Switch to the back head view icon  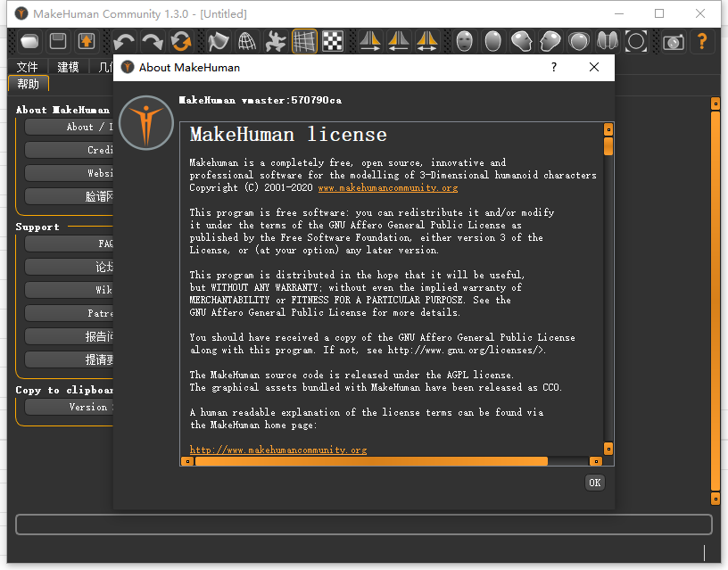tap(493, 41)
